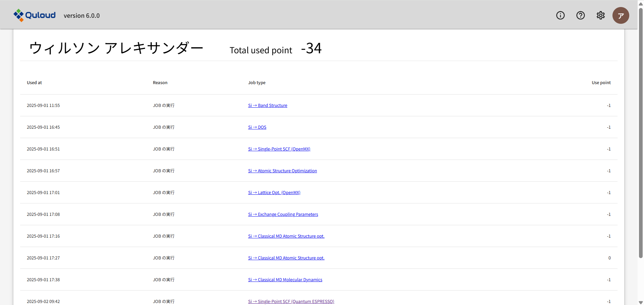The image size is (644, 305).
Task: Click the scrollbar down arrow
Action: 641,302
